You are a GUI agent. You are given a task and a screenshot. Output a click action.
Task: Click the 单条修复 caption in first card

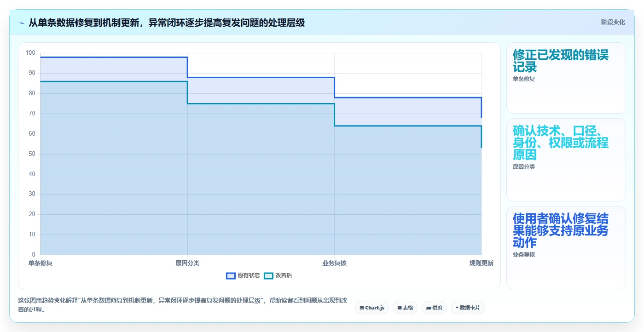524,79
